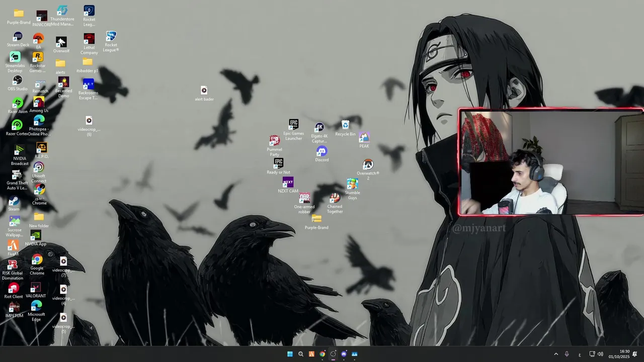Image resolution: width=644 pixels, height=362 pixels.
Task: Open Photopea Online Photo editor shortcut
Action: pos(39,126)
